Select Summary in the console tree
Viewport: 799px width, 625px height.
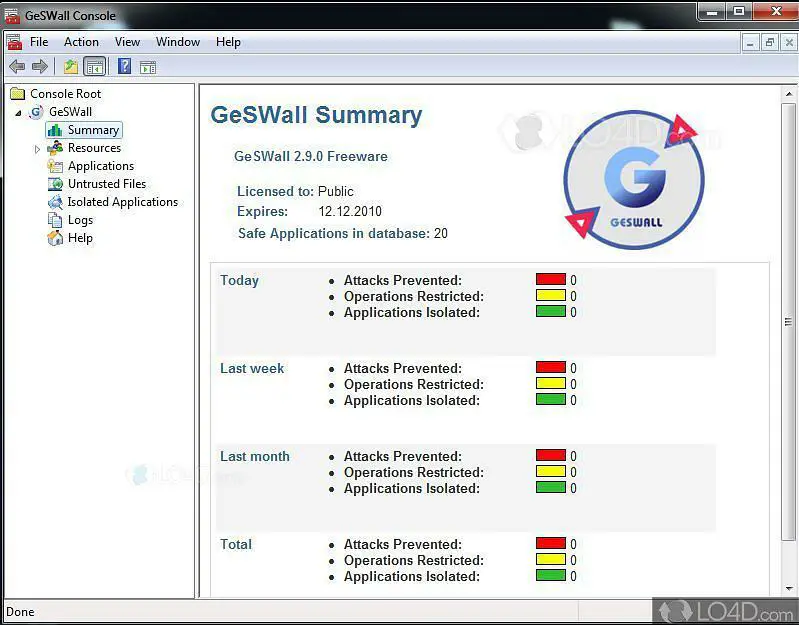point(93,130)
